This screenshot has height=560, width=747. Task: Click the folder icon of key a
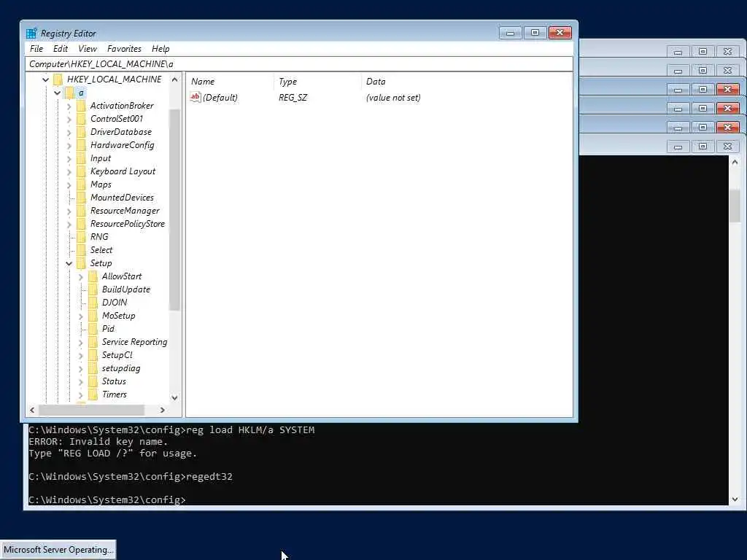69,93
